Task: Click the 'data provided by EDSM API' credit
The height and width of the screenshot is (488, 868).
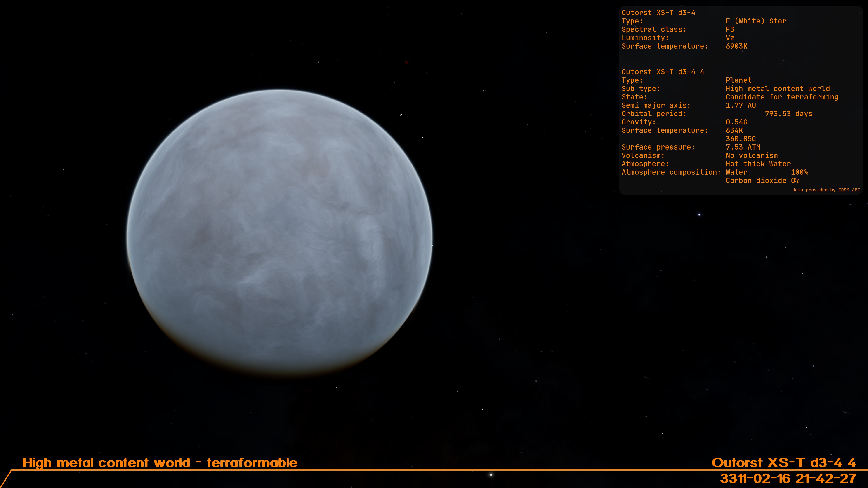Action: [826, 190]
